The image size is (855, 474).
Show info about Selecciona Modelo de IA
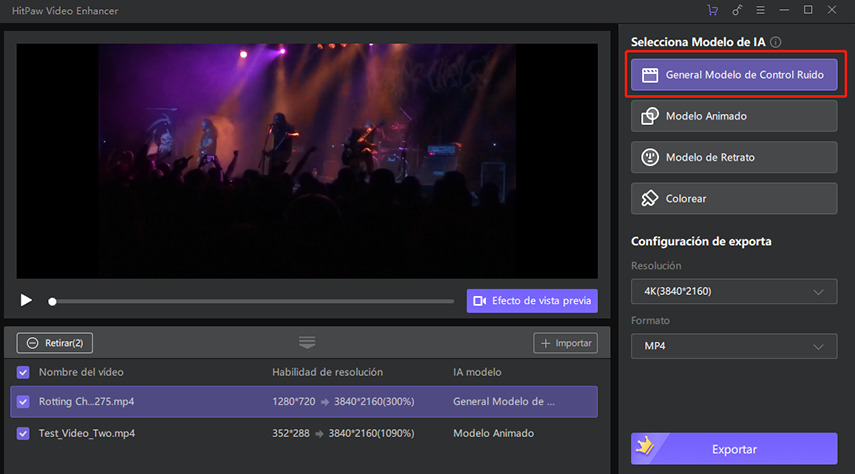coord(776,43)
